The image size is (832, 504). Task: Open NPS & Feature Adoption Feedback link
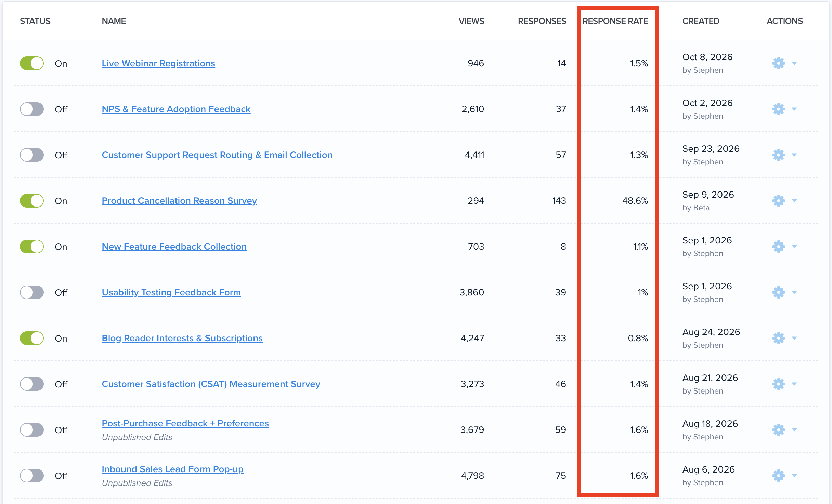(176, 109)
